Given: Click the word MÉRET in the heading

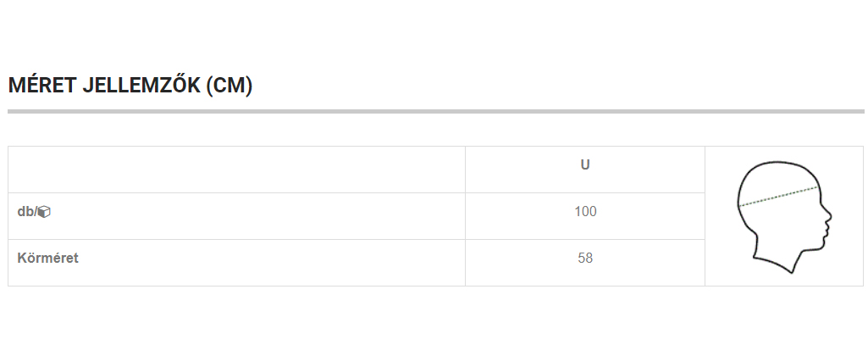Looking at the screenshot, I should tap(43, 86).
